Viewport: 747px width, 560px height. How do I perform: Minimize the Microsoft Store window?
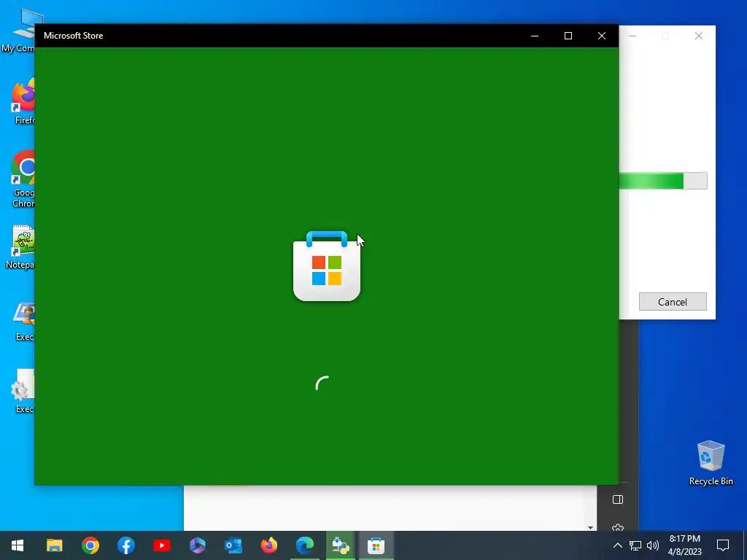(535, 36)
